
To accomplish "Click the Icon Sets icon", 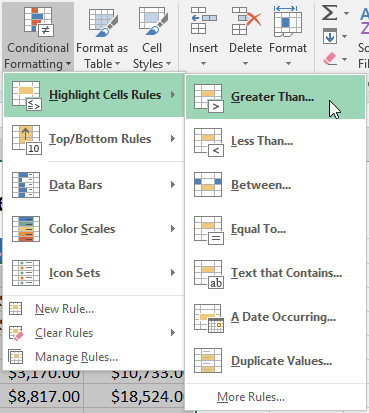I will pos(26,273).
